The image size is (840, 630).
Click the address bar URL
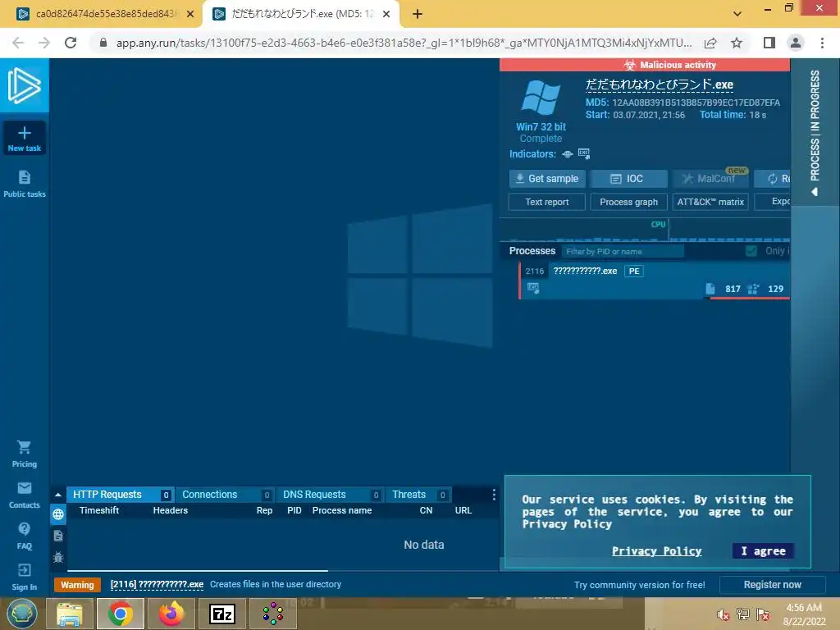point(404,43)
